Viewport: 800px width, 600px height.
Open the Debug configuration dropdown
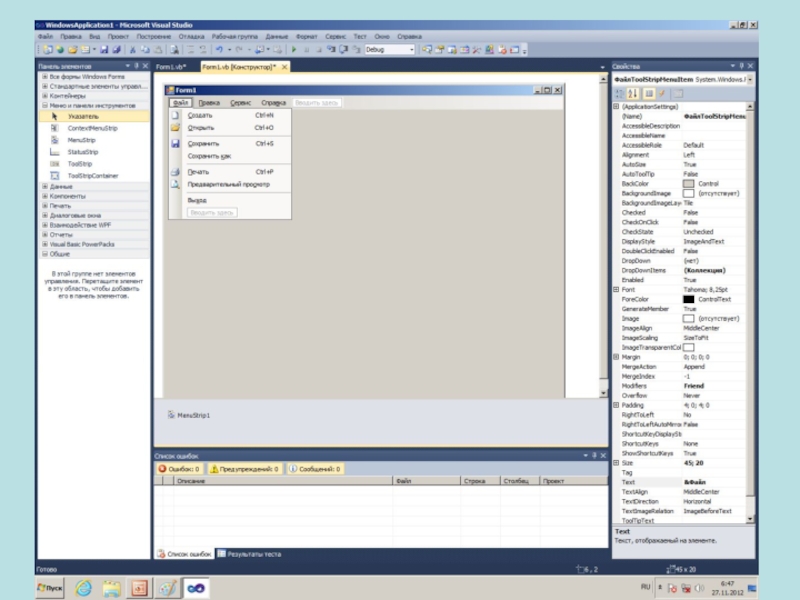coord(411,49)
